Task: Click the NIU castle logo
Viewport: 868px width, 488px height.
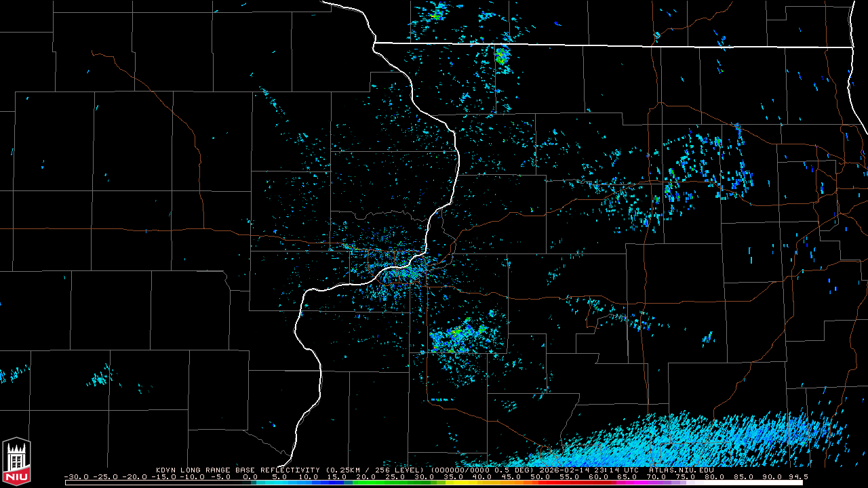Action: coord(16,462)
